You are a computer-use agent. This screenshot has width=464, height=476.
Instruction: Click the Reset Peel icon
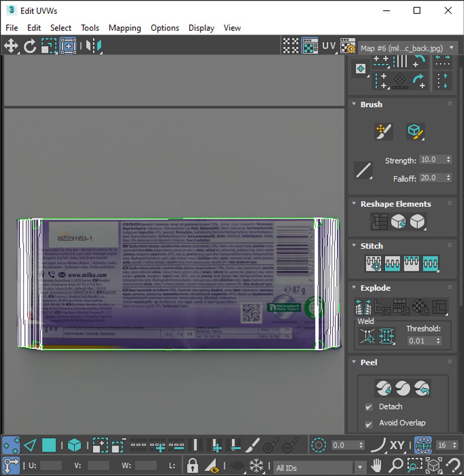(x=422, y=388)
